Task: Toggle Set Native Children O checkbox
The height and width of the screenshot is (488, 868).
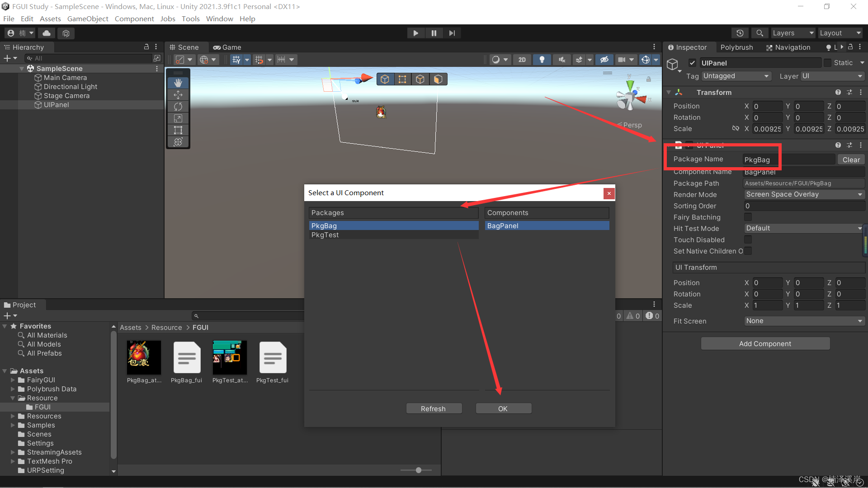Action: [x=749, y=251]
